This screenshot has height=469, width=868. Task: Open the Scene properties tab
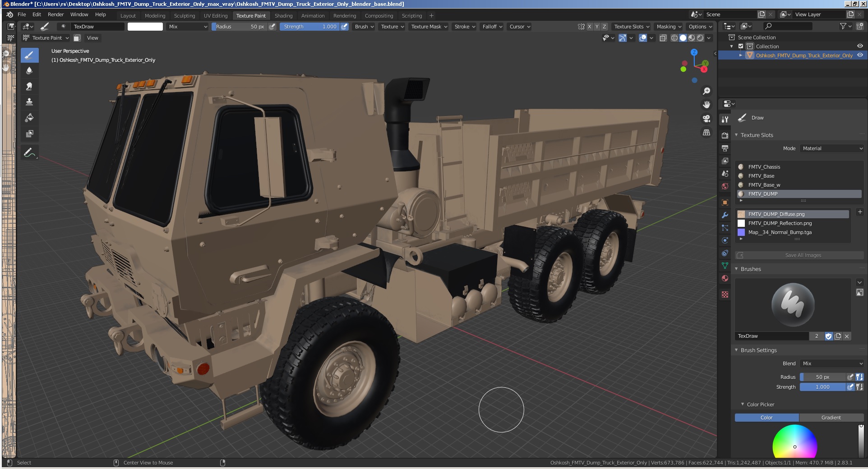tap(725, 173)
